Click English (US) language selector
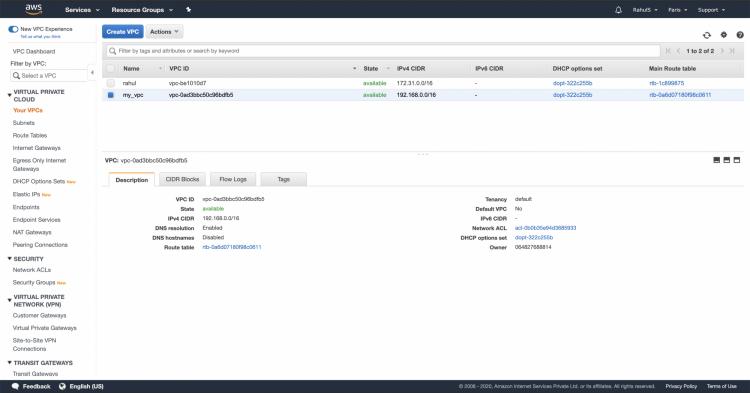This screenshot has height=393, width=750. [x=86, y=386]
